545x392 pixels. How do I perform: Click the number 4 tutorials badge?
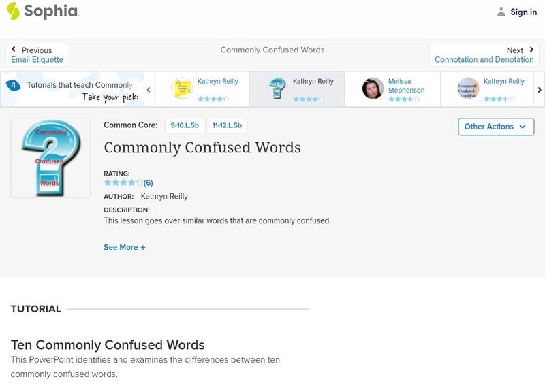click(13, 86)
